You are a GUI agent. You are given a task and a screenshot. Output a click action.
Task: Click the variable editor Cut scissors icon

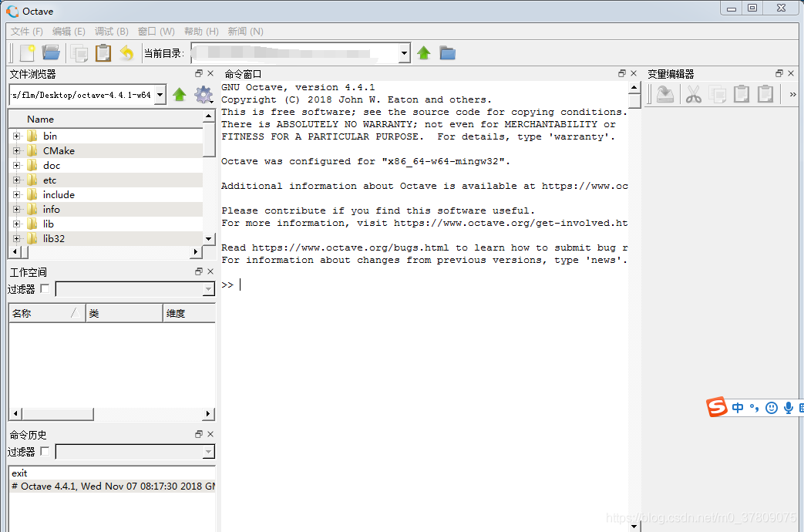(x=693, y=94)
